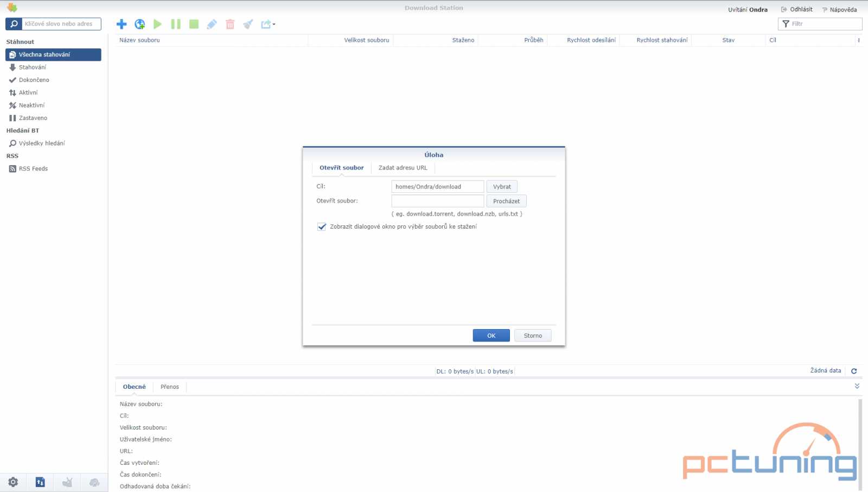Viewport: 868px width, 492px height.
Task: Click the details panel vertical scrollbar
Action: [x=860, y=444]
